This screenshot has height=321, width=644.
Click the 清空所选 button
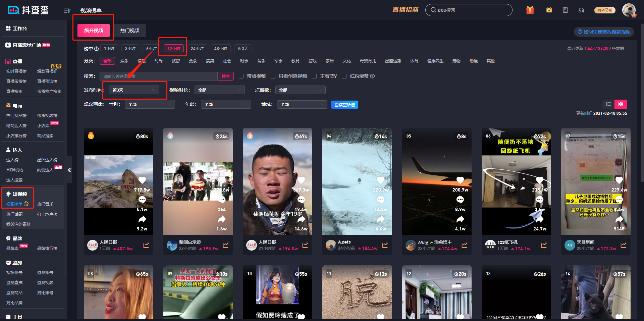344,105
